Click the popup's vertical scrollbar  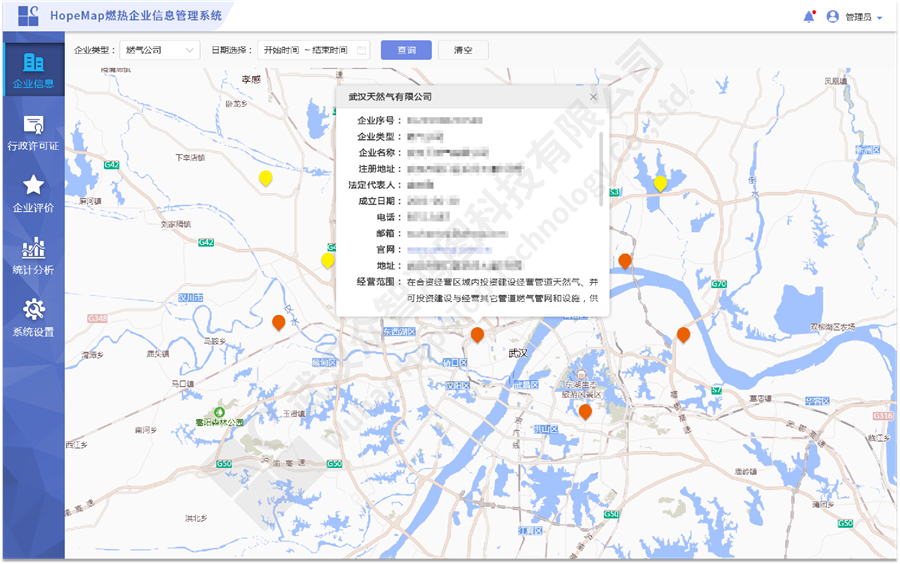coord(601,169)
